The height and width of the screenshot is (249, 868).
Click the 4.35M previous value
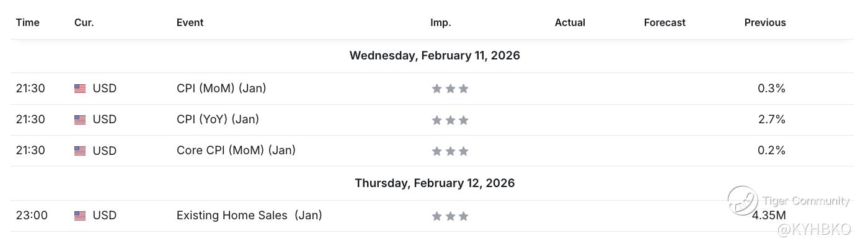pyautogui.click(x=769, y=216)
